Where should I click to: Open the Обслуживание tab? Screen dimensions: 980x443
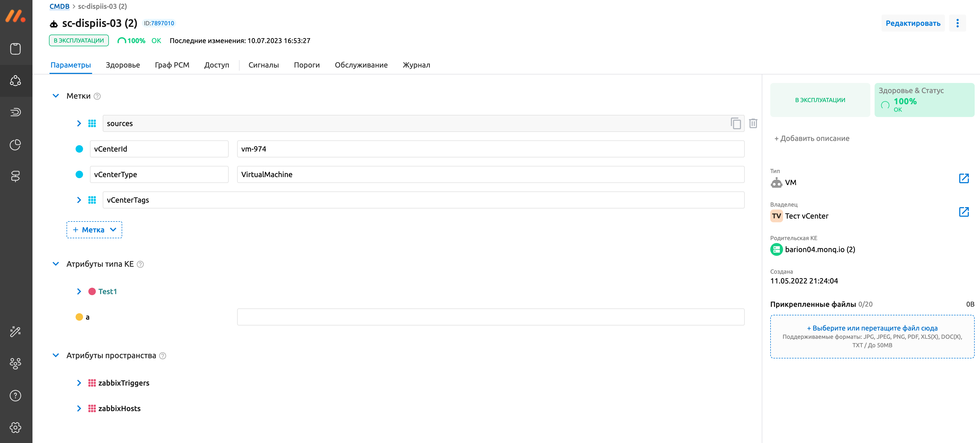pos(361,65)
